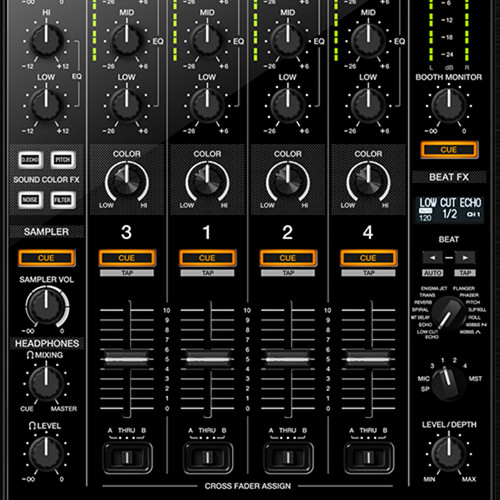The height and width of the screenshot is (500, 500).
Task: Tap tempo with channel 1 TAP button
Action: pos(207,273)
